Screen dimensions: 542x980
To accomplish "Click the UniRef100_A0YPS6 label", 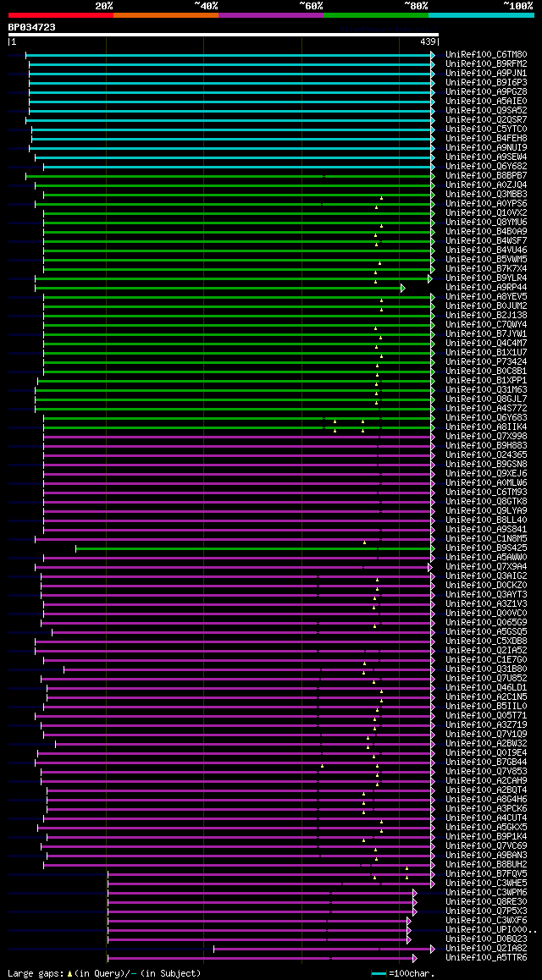I will pos(486,204).
